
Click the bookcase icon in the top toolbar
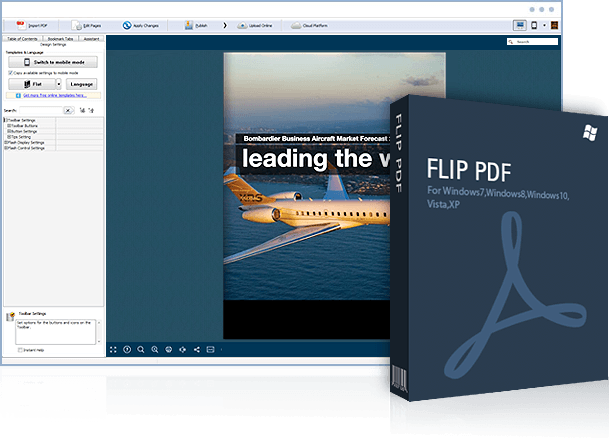[x=554, y=25]
